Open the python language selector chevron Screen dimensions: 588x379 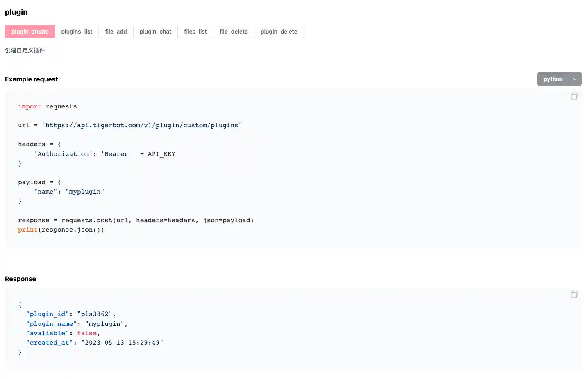(575, 79)
